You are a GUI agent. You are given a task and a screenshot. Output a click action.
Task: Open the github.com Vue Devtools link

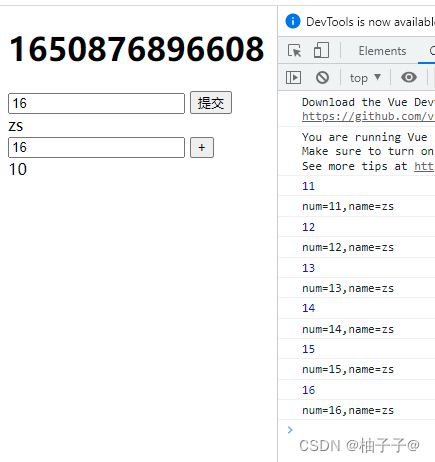[x=368, y=116]
